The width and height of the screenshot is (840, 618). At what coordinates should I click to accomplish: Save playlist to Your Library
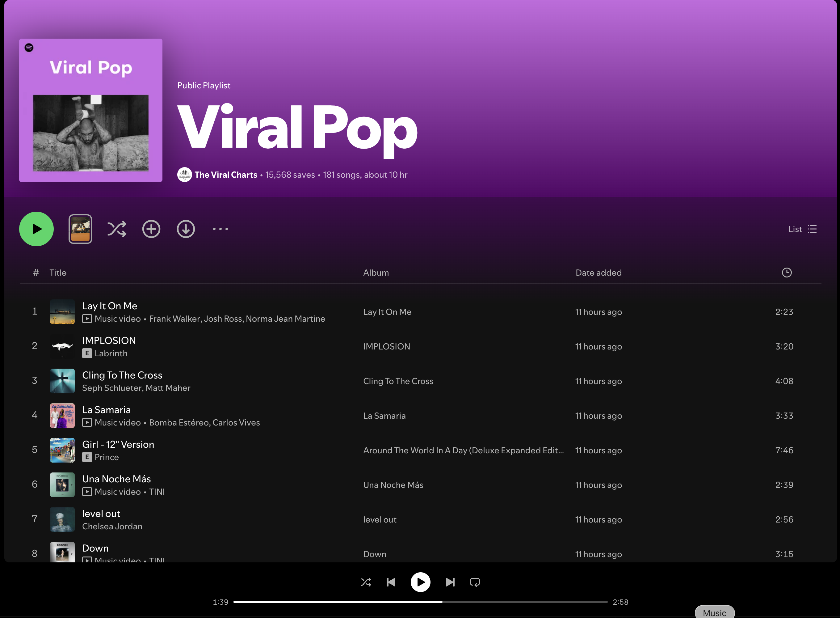point(151,229)
